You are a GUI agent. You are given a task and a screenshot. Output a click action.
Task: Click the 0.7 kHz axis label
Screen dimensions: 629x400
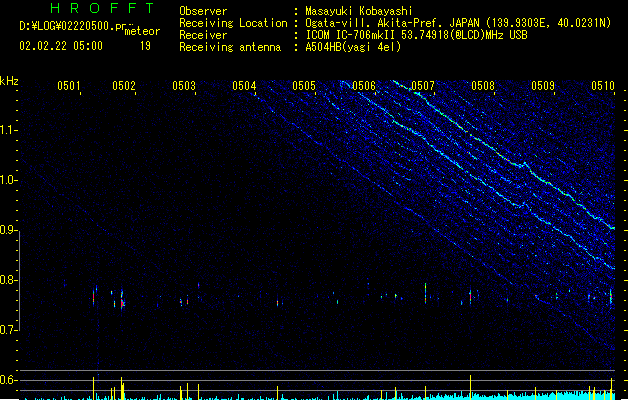pos(7,330)
